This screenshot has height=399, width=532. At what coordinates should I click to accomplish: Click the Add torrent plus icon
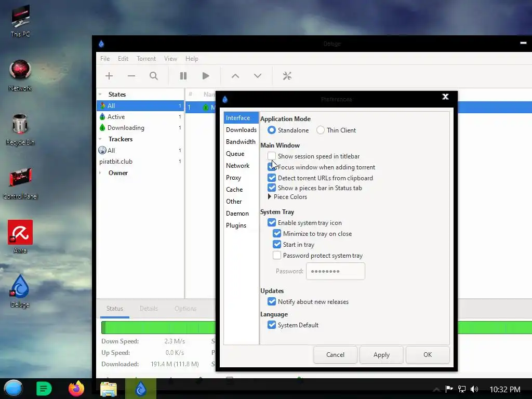point(109,76)
